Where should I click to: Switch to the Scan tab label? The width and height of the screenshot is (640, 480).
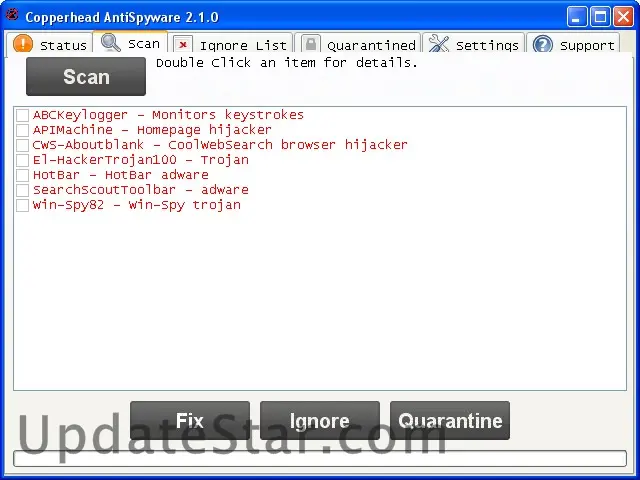click(144, 44)
